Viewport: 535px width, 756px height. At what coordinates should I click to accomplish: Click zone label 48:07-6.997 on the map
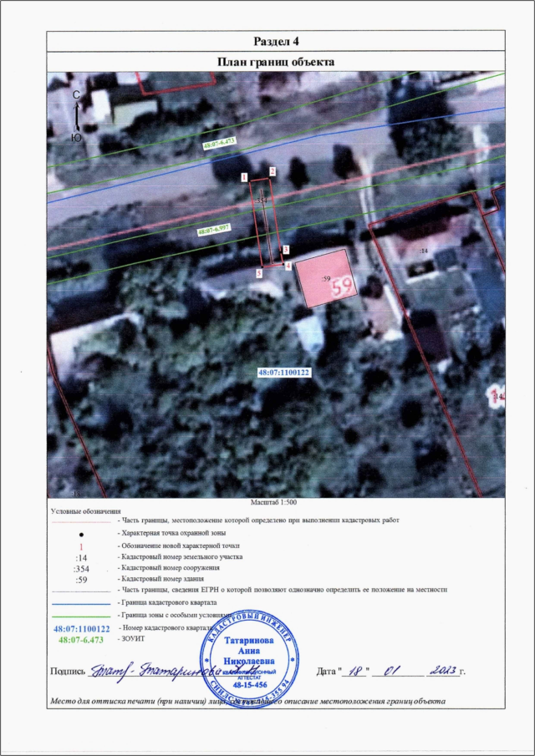pos(216,228)
